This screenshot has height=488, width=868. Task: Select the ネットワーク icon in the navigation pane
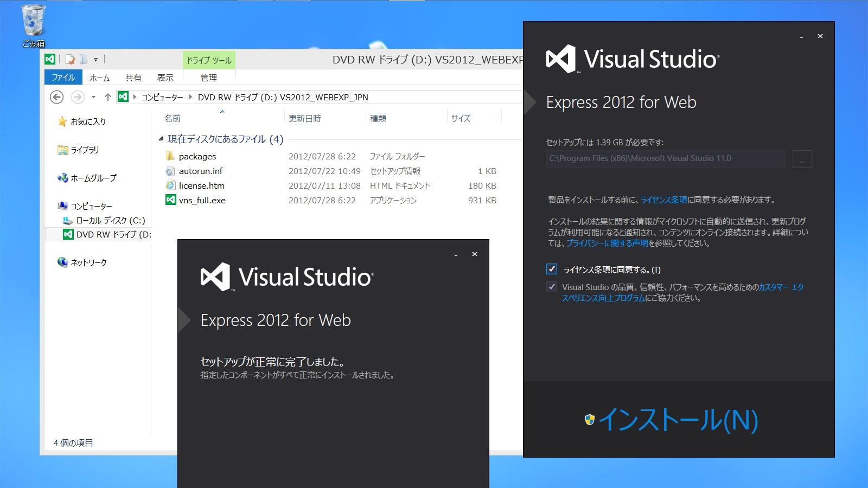point(63,262)
